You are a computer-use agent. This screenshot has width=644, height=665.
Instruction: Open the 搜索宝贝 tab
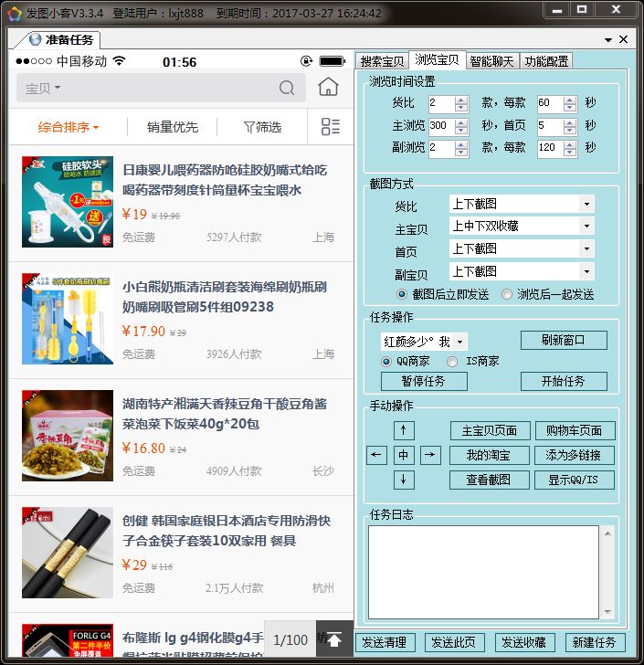(x=382, y=61)
